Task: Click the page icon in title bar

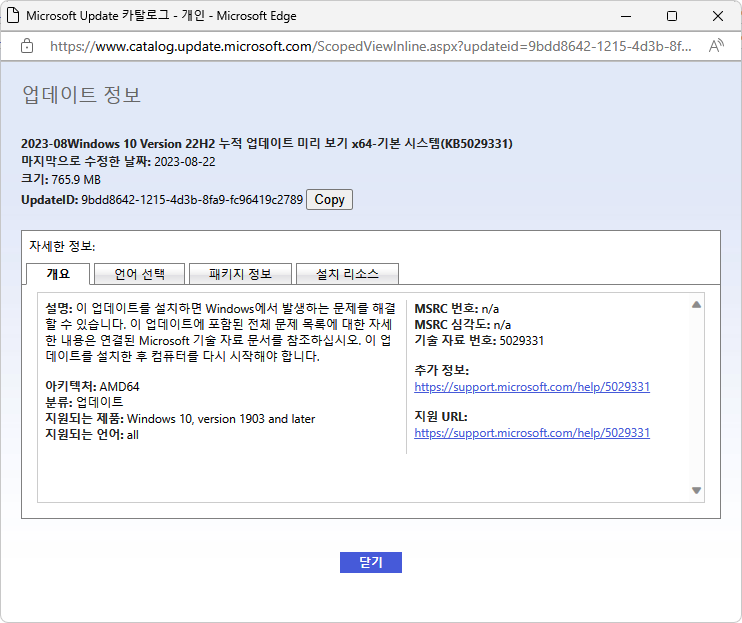Action: tap(13, 16)
